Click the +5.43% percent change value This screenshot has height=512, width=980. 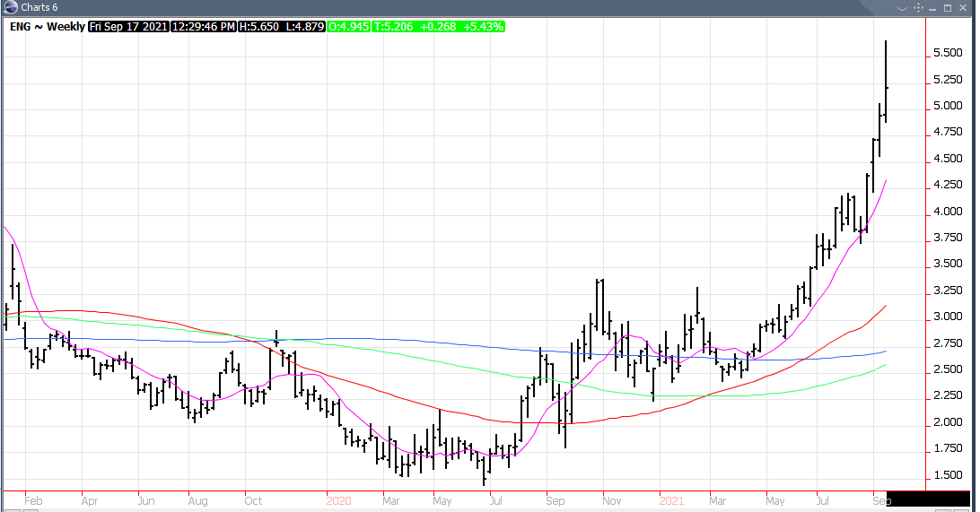coord(483,27)
